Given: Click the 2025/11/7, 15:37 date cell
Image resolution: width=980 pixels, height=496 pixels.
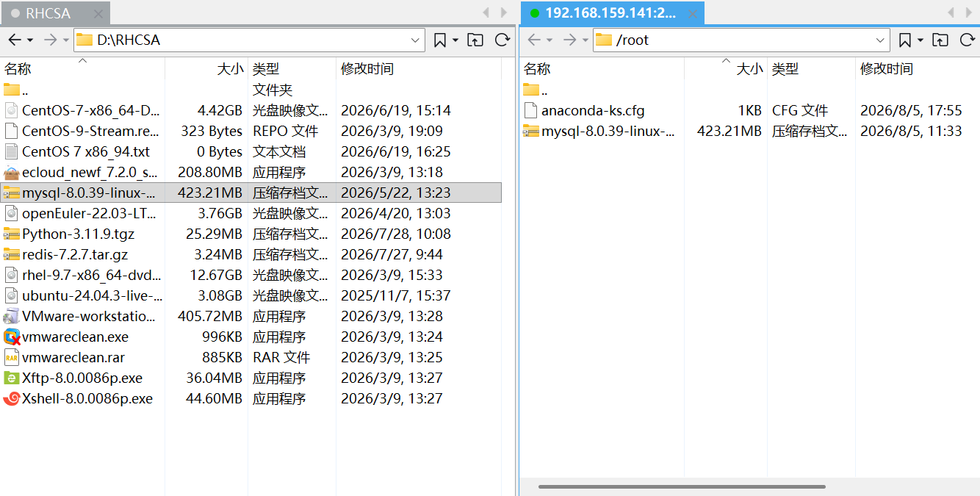Looking at the screenshot, I should click(395, 296).
